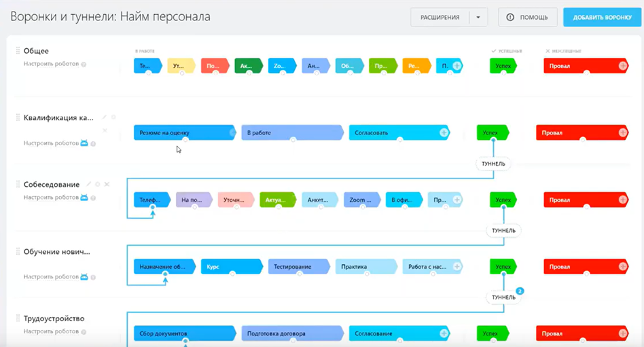
Task: Click plus icon on Работа с наставником stage
Action: point(457,267)
